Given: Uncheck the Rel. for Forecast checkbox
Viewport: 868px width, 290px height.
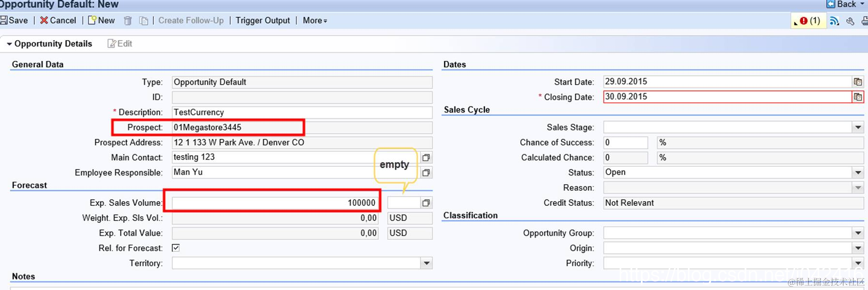Looking at the screenshot, I should (176, 248).
